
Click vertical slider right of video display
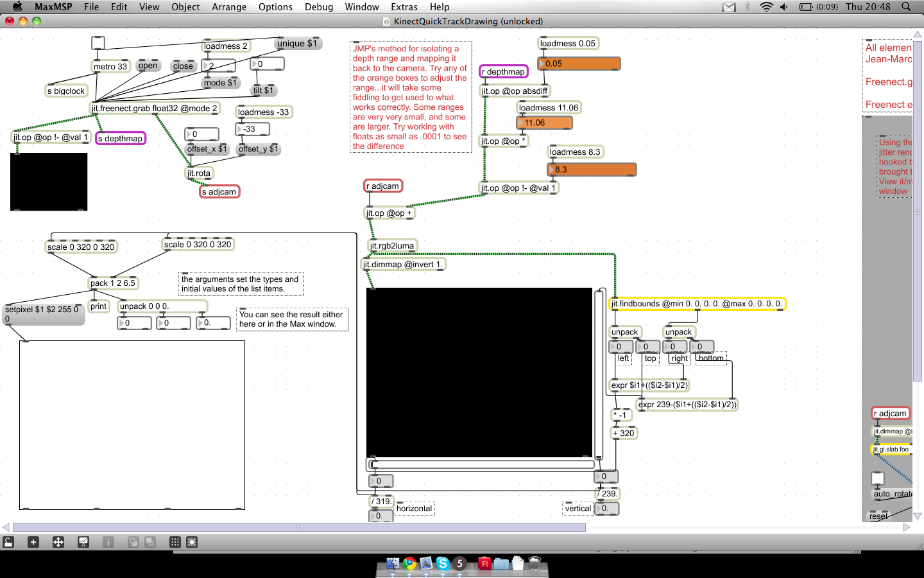pos(599,374)
